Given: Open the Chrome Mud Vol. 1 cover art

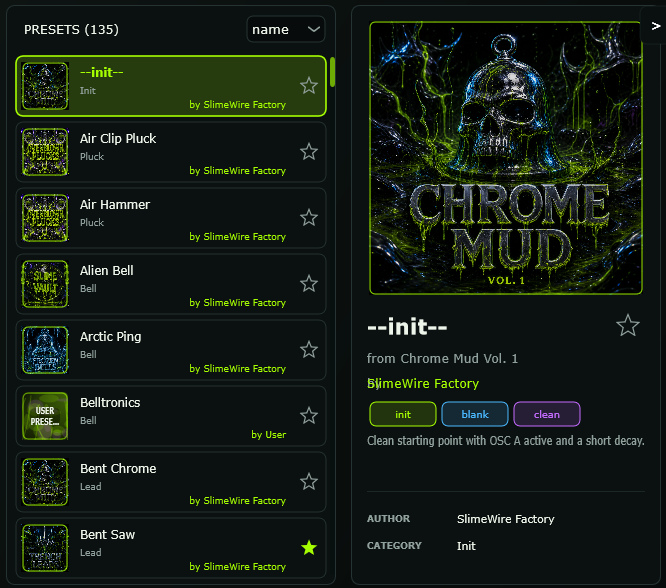Looking at the screenshot, I should click(x=506, y=158).
